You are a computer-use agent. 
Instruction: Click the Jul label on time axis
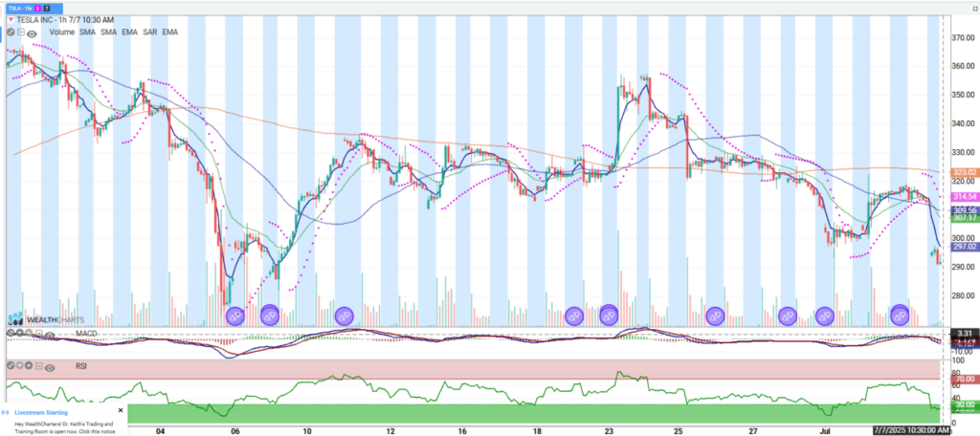(826, 431)
